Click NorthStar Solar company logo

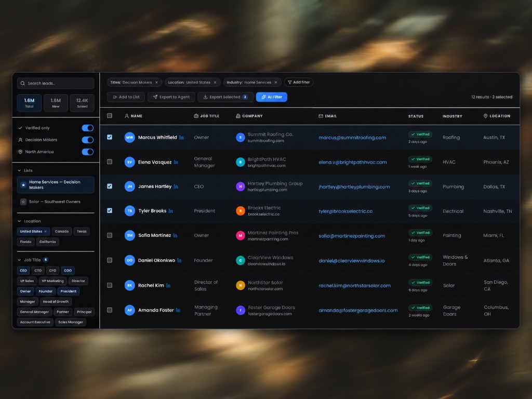240,285
